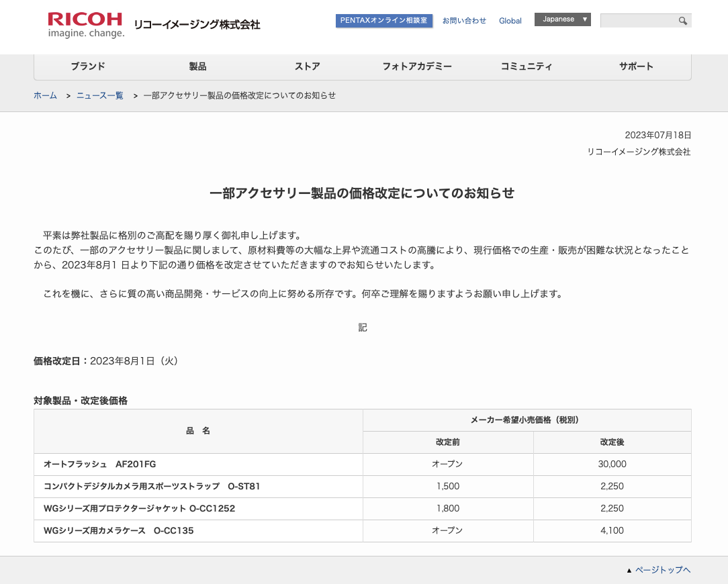The height and width of the screenshot is (584, 728).
Task: Click the 30,000 price cell
Action: (612, 465)
